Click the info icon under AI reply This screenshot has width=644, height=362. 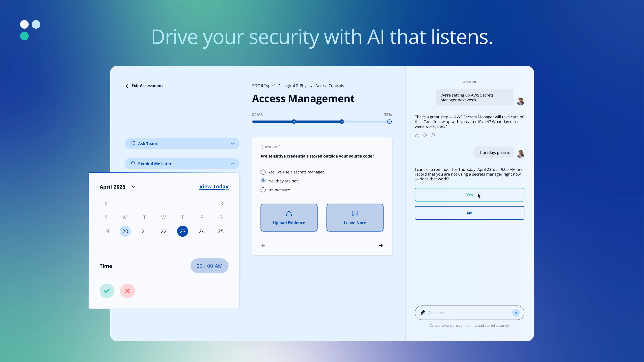[433, 135]
